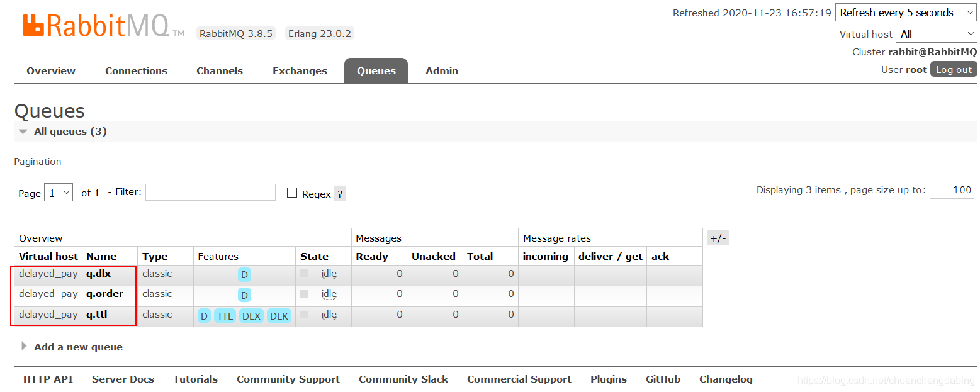Image resolution: width=980 pixels, height=392 pixels.
Task: Focus the queue Filter input field
Action: tap(210, 193)
